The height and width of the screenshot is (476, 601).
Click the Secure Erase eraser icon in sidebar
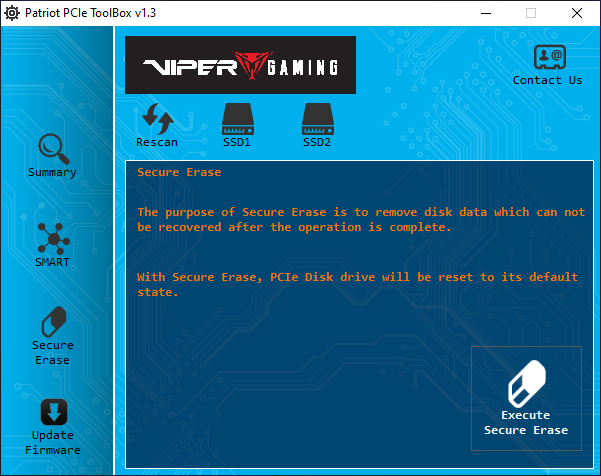(x=52, y=322)
